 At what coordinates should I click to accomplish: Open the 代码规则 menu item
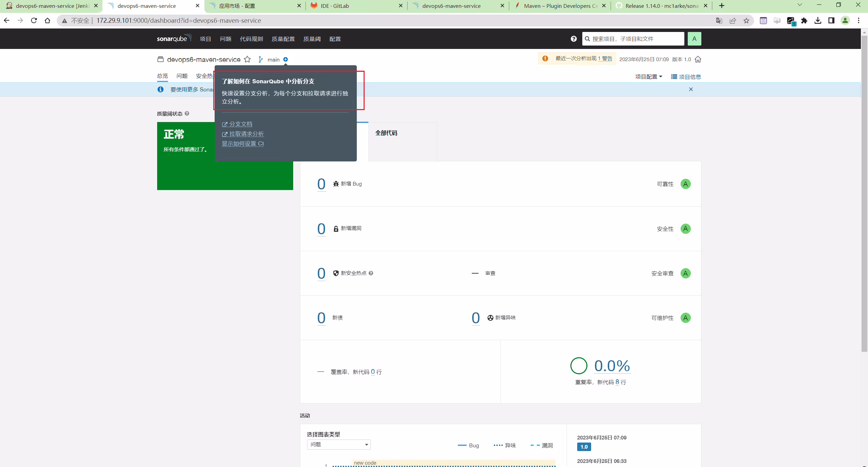[251, 39]
